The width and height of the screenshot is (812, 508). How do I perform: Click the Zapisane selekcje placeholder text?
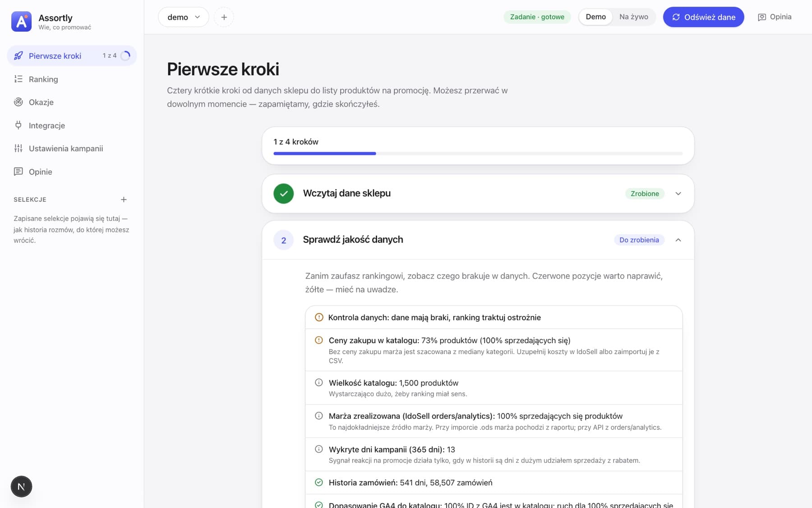(71, 229)
